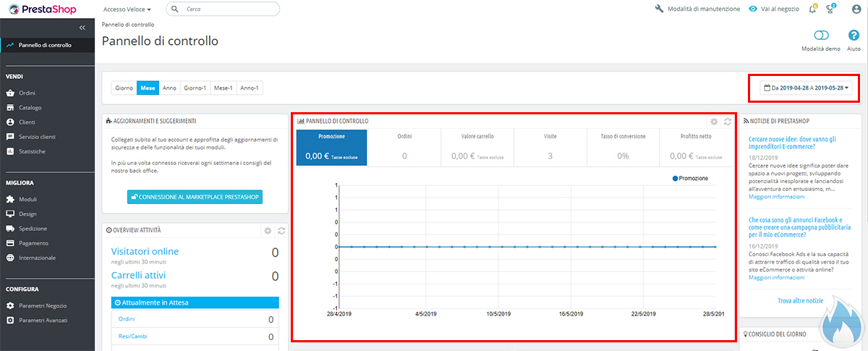Select the Giorno period button
This screenshot has height=351, width=868.
click(124, 88)
